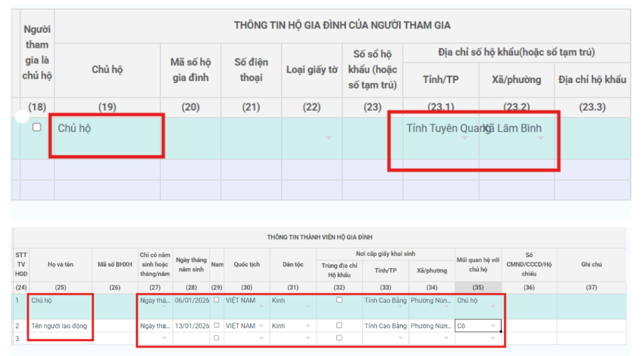Click the 'Số điện thoại' cell of household row

point(251,137)
